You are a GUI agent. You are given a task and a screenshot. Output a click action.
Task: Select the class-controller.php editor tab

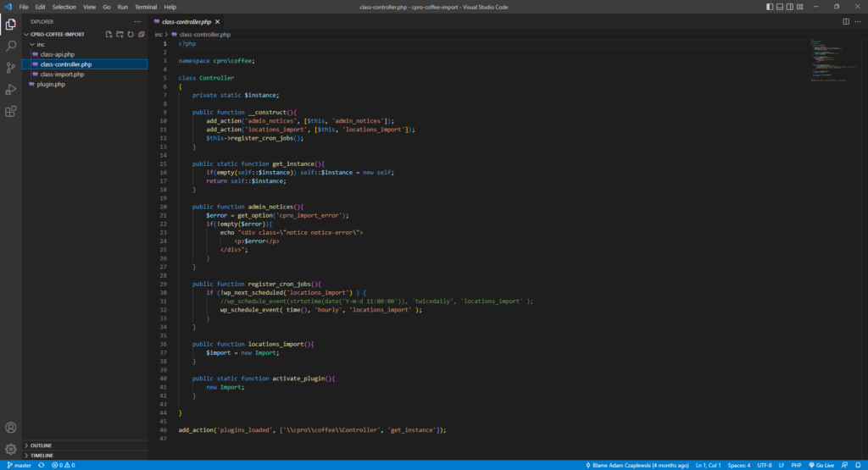pos(186,21)
